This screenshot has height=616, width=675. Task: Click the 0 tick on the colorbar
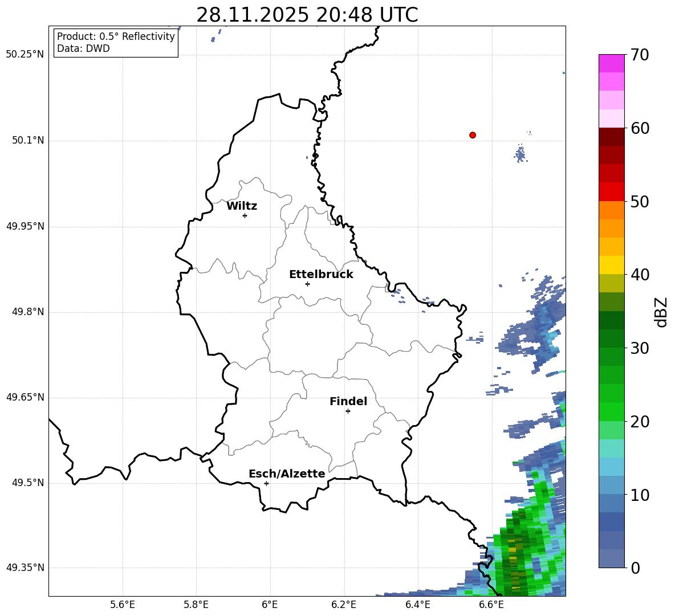coord(635,568)
